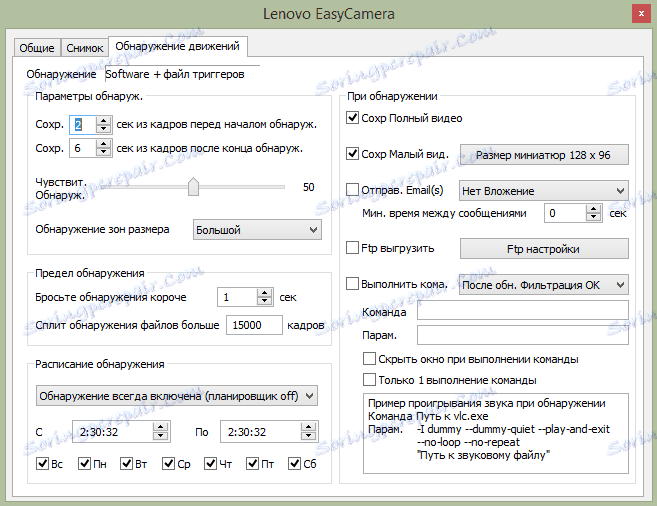Click the sound playback example text box

[496, 433]
